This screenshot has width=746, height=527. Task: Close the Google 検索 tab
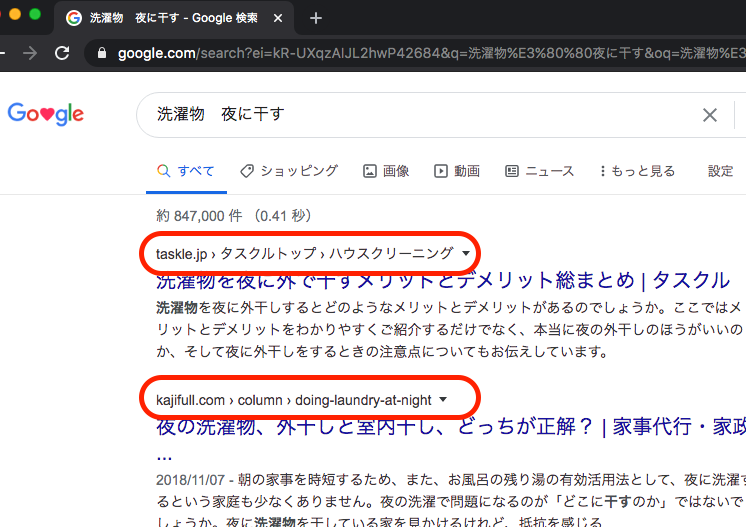coord(278,19)
